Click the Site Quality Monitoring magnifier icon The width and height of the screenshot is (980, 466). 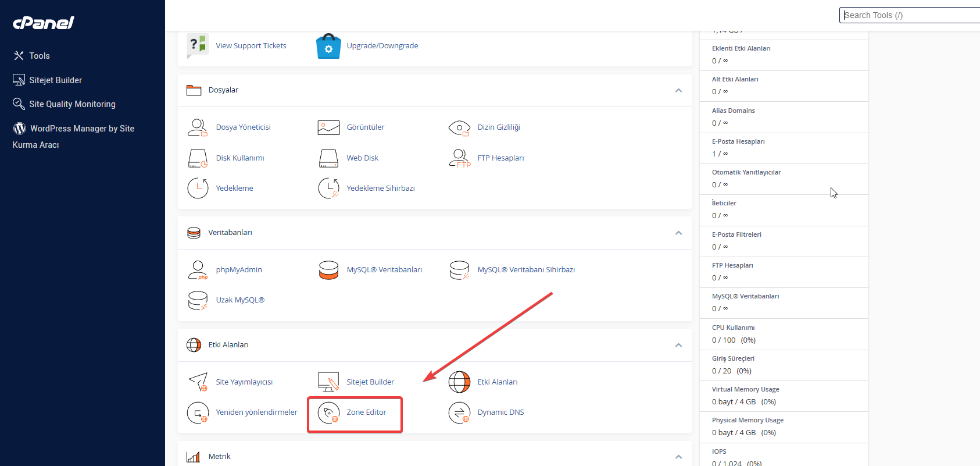[19, 104]
